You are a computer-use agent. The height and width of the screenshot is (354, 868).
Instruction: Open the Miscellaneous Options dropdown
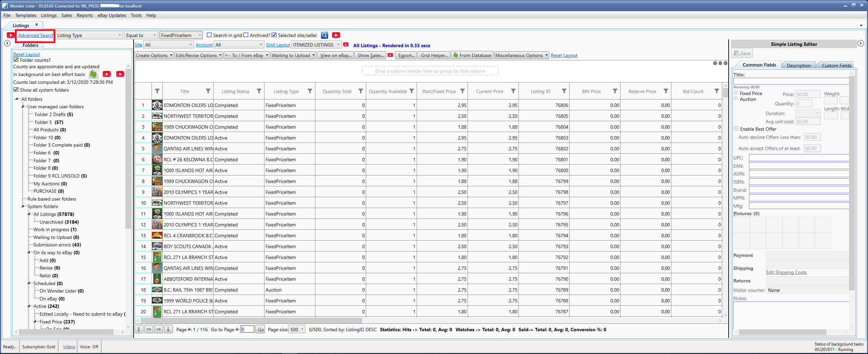tap(521, 55)
